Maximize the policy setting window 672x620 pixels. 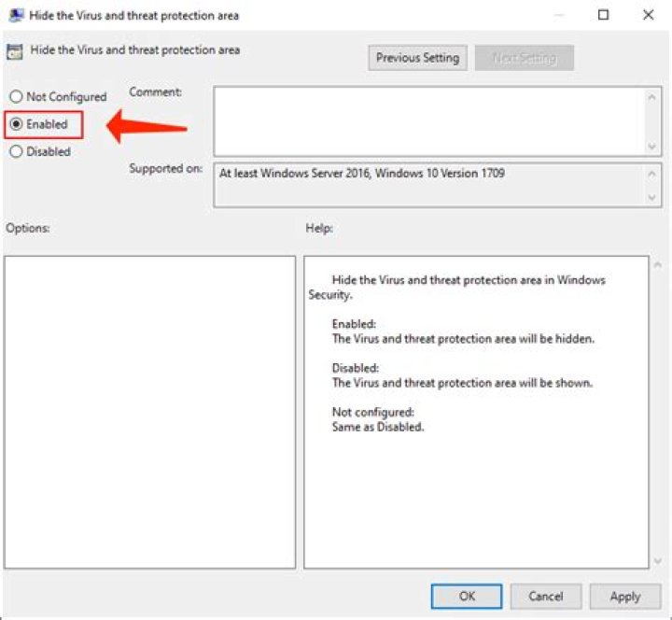(604, 15)
